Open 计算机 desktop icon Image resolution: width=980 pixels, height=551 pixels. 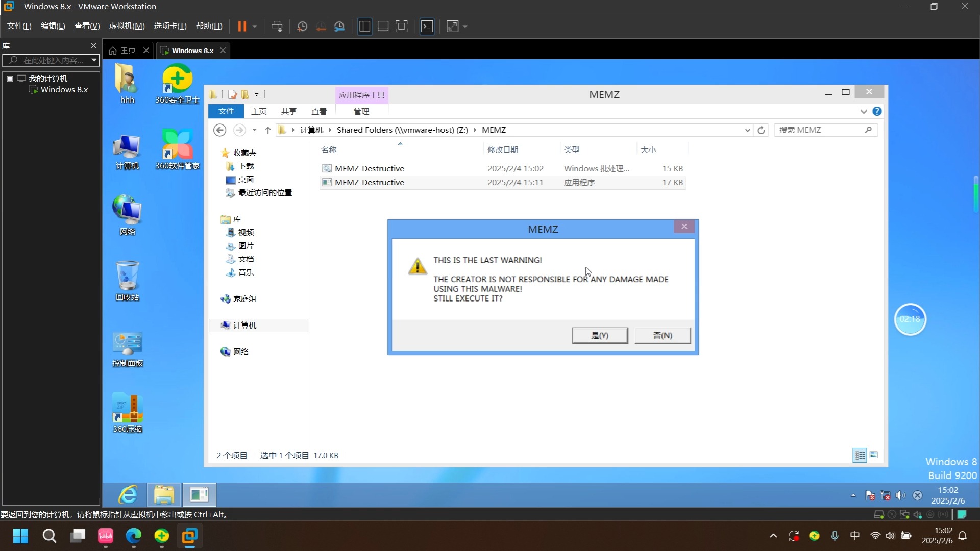point(127,152)
